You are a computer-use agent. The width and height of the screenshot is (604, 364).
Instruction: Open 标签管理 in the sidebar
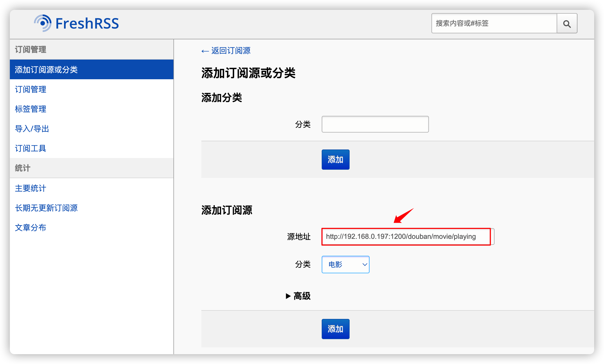(x=31, y=109)
